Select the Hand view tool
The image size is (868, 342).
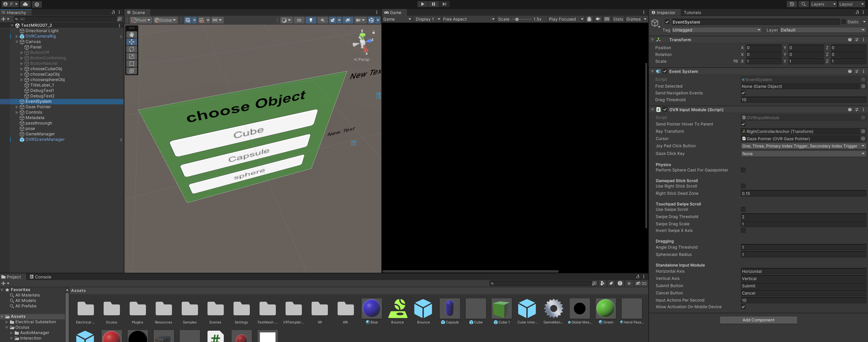(x=131, y=34)
